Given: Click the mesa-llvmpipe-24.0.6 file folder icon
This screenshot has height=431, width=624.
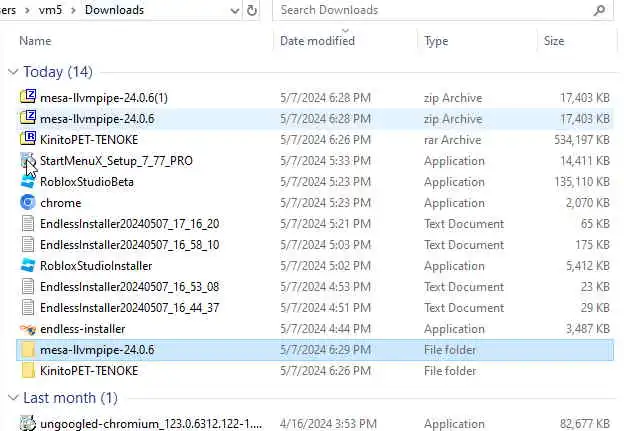Looking at the screenshot, I should point(28,349).
